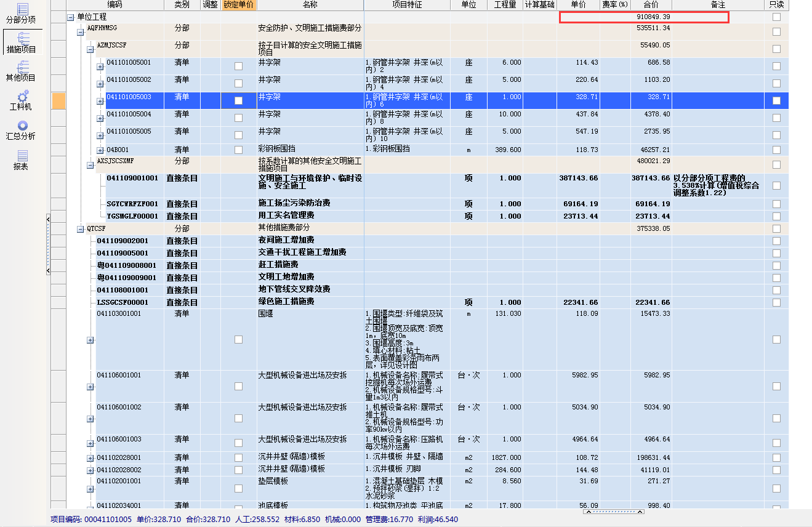
Task: Open the 其他项目 sidebar section
Action: pos(21,71)
